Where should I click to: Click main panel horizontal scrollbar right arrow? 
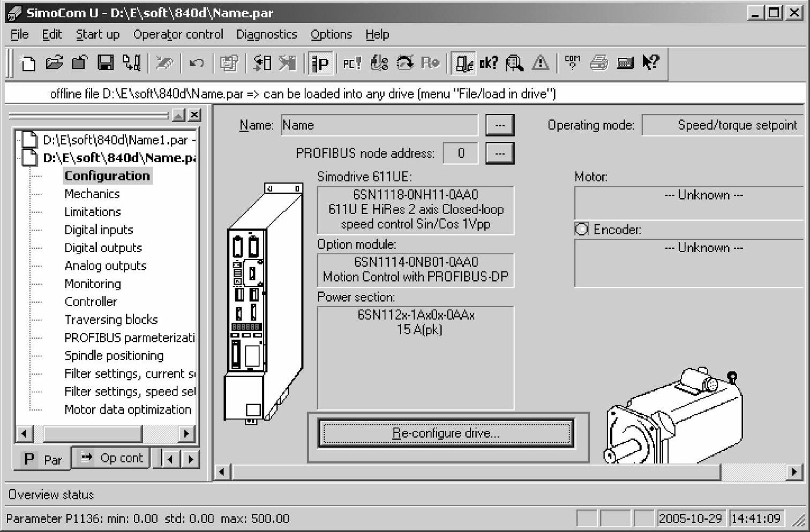click(x=794, y=472)
